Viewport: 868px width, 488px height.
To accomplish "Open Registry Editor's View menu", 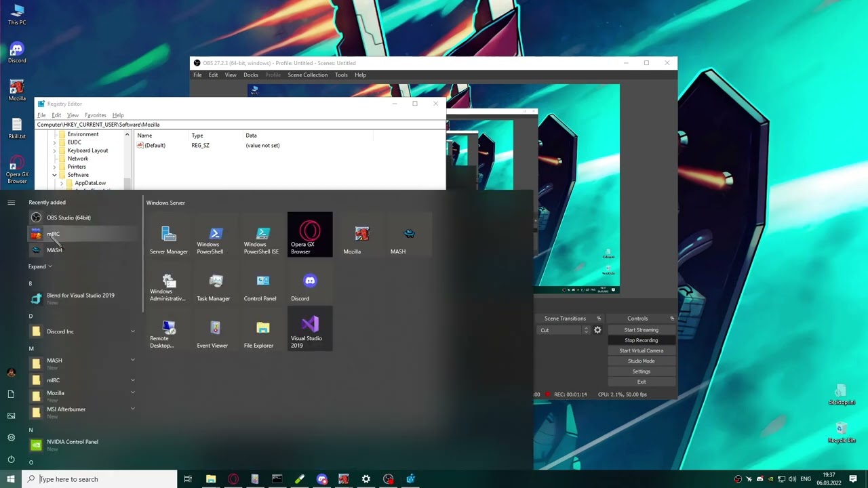I will [x=73, y=115].
